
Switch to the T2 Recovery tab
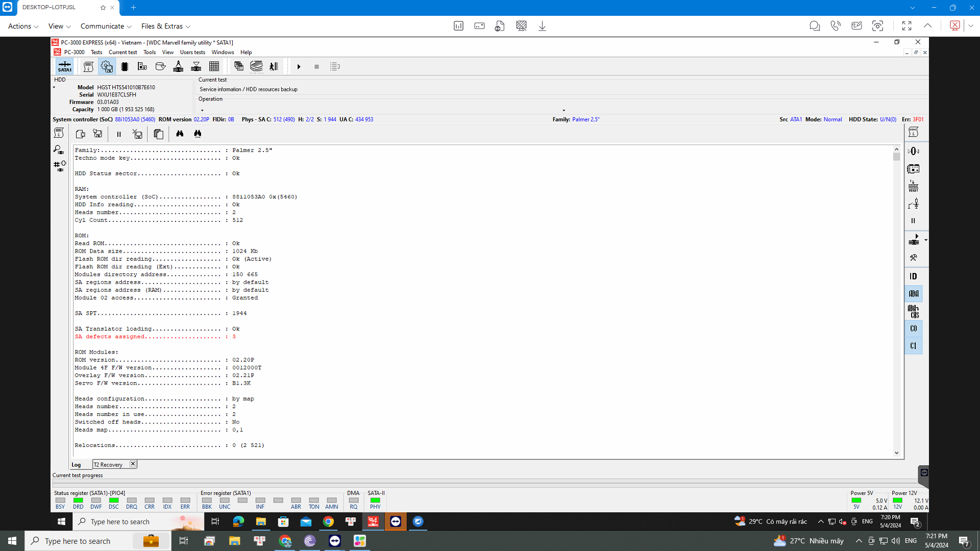pyautogui.click(x=109, y=465)
